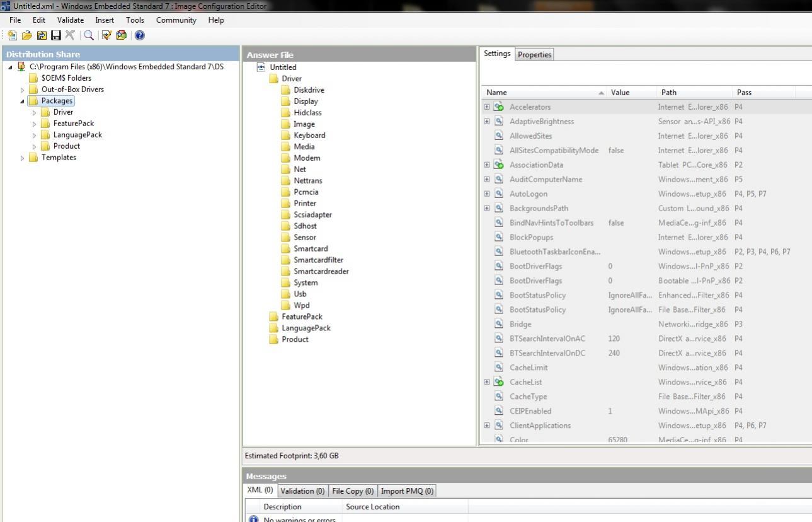Open Find with the magnifier icon

point(89,35)
